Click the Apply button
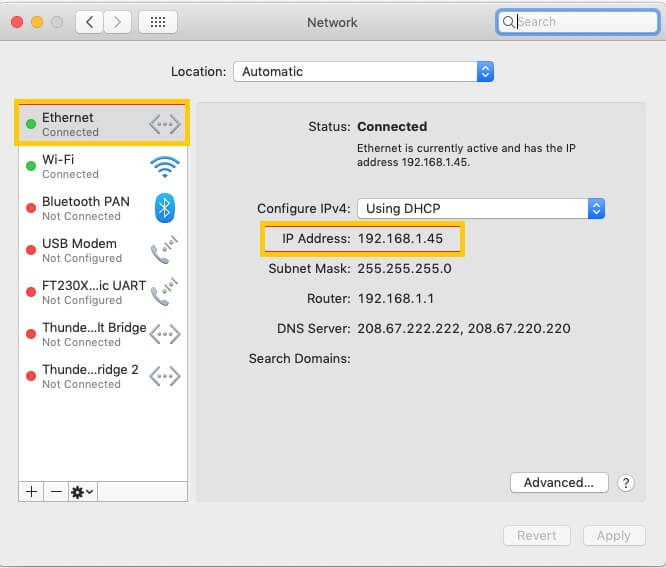 [614, 536]
